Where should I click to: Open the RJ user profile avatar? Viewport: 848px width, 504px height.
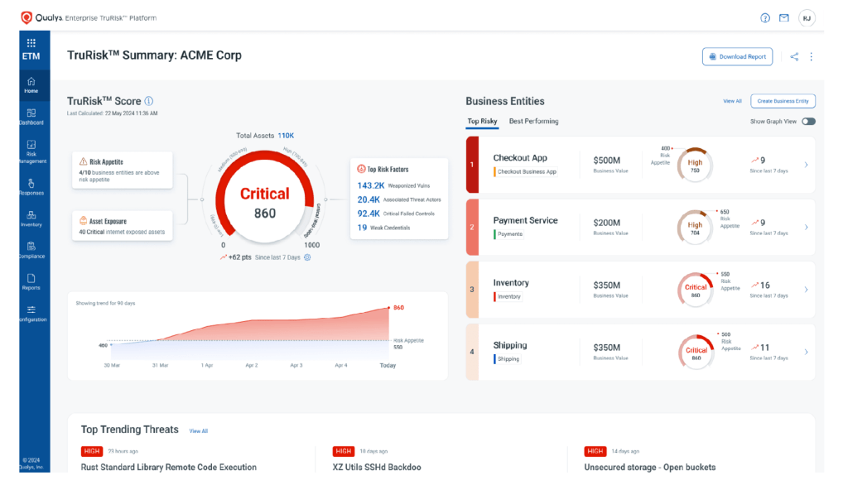pyautogui.click(x=806, y=18)
